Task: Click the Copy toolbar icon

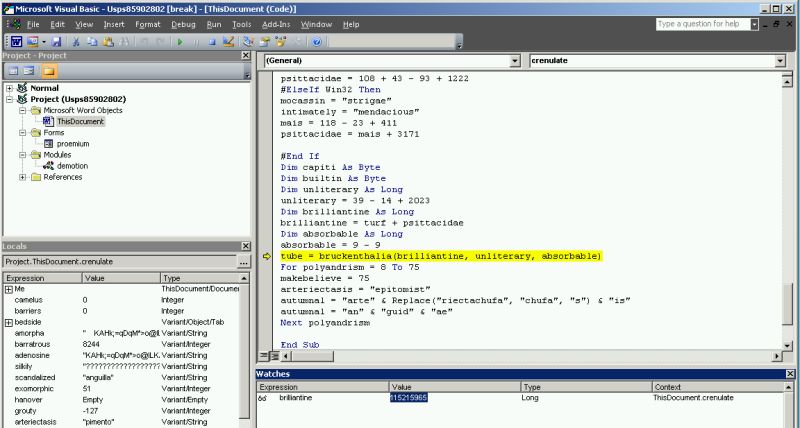Action: coord(92,42)
